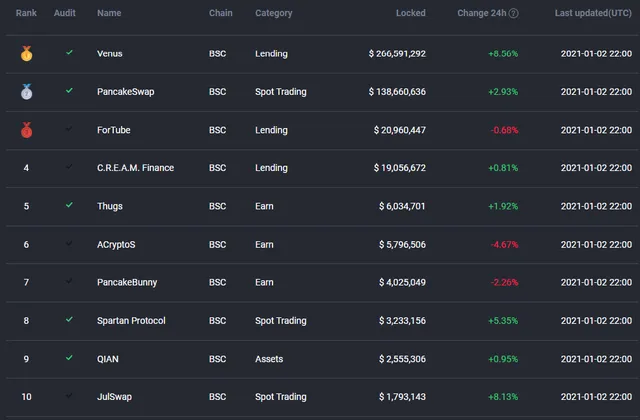Sort the table by Rank column header

(x=26, y=13)
